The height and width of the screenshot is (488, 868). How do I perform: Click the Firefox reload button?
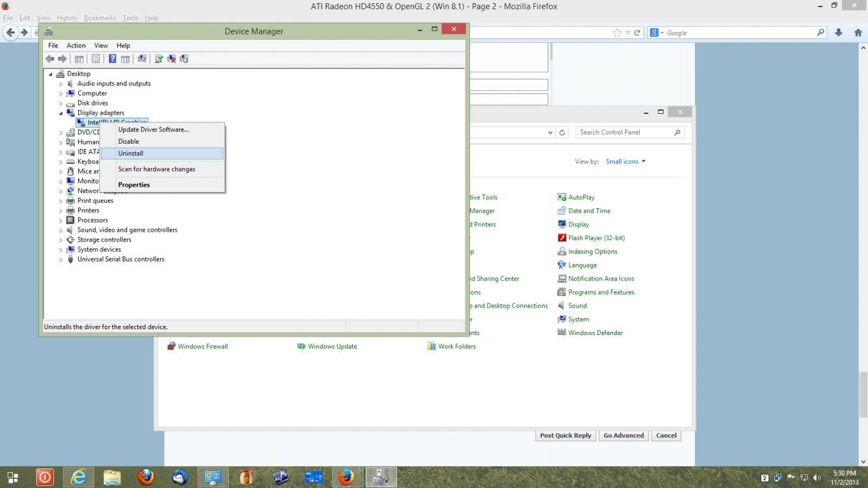tap(638, 33)
